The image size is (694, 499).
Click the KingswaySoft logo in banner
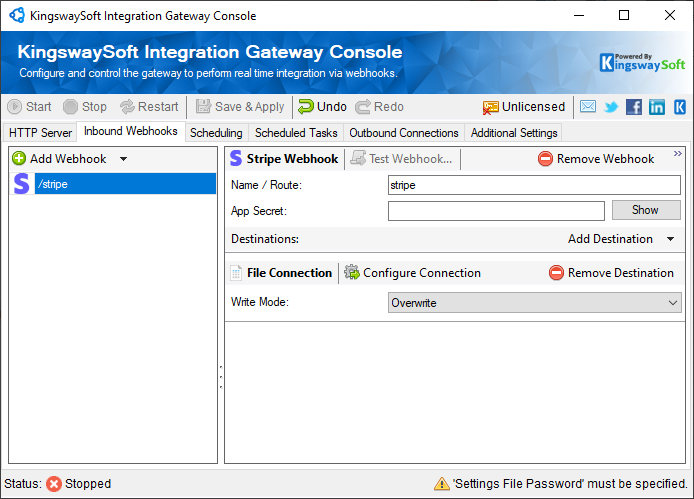(x=642, y=62)
